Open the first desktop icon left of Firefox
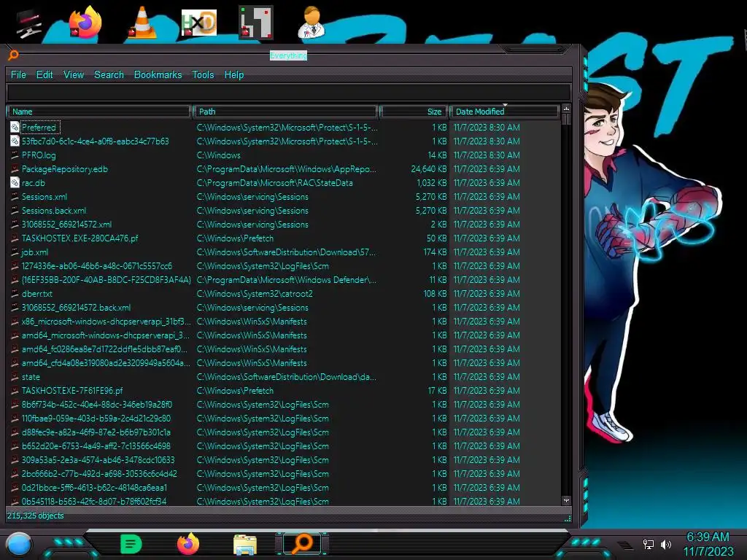 tap(28, 23)
